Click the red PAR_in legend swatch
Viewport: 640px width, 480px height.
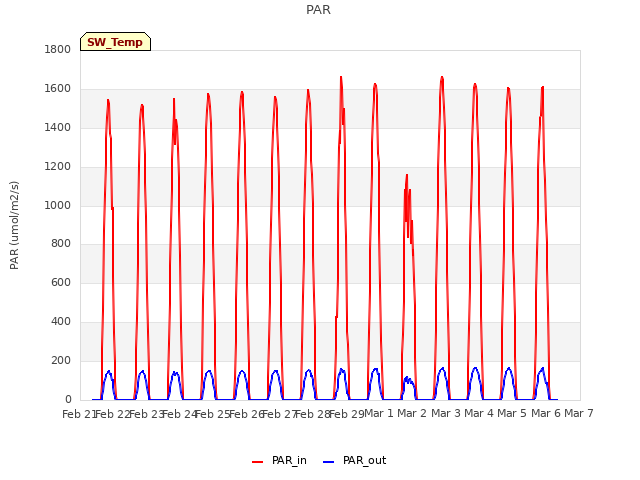258,462
